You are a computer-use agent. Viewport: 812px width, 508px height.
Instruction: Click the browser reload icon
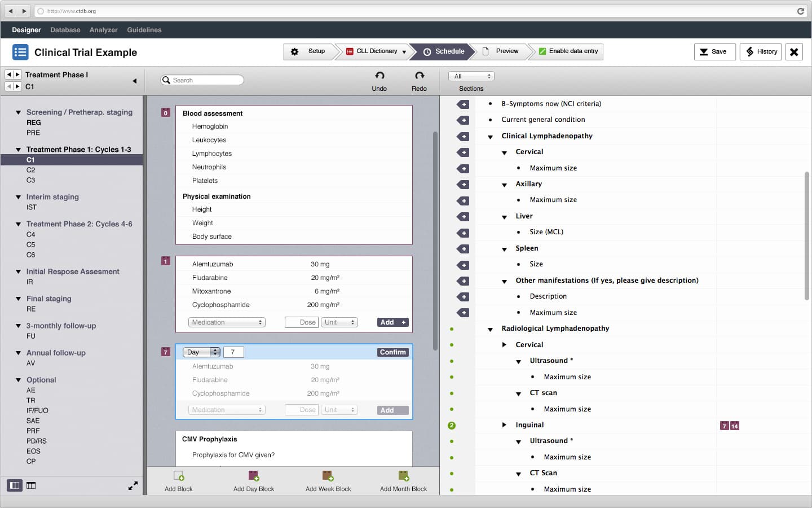pos(800,11)
